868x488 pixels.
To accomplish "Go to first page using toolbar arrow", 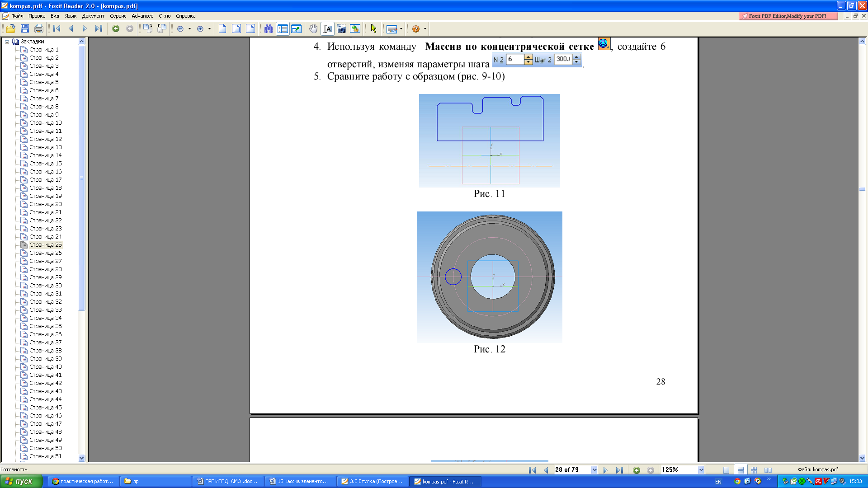I will [57, 29].
